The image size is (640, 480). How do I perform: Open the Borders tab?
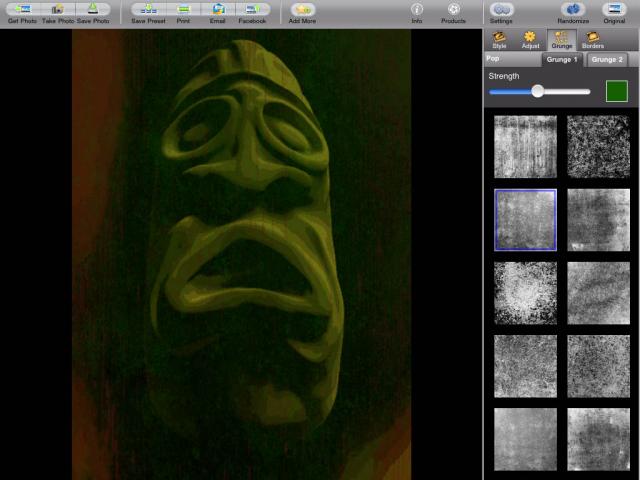pyautogui.click(x=593, y=40)
